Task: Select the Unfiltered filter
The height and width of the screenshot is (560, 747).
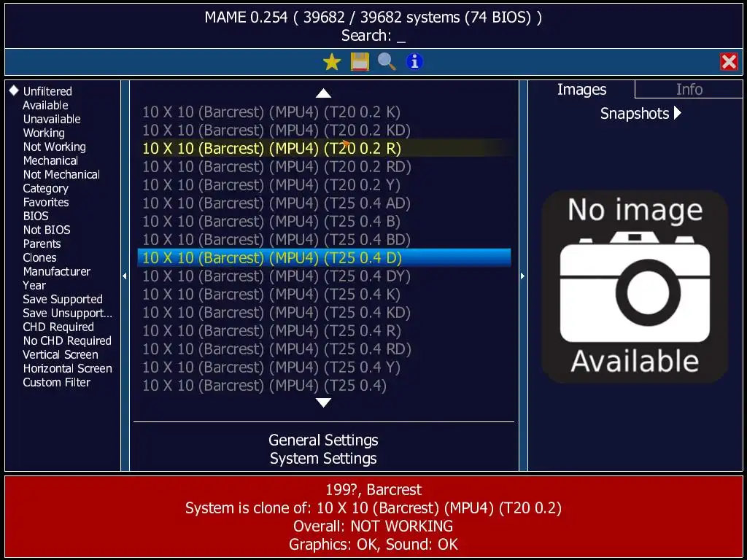Action: click(x=47, y=91)
